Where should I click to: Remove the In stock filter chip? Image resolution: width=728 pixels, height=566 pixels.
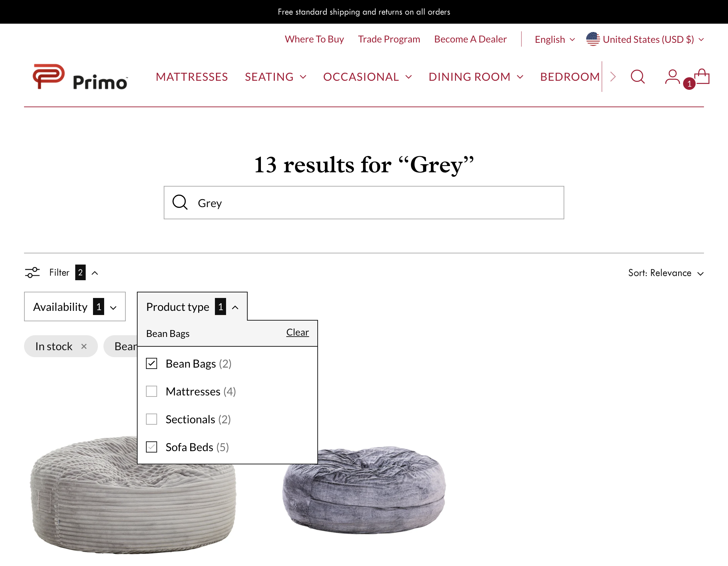[x=84, y=346]
